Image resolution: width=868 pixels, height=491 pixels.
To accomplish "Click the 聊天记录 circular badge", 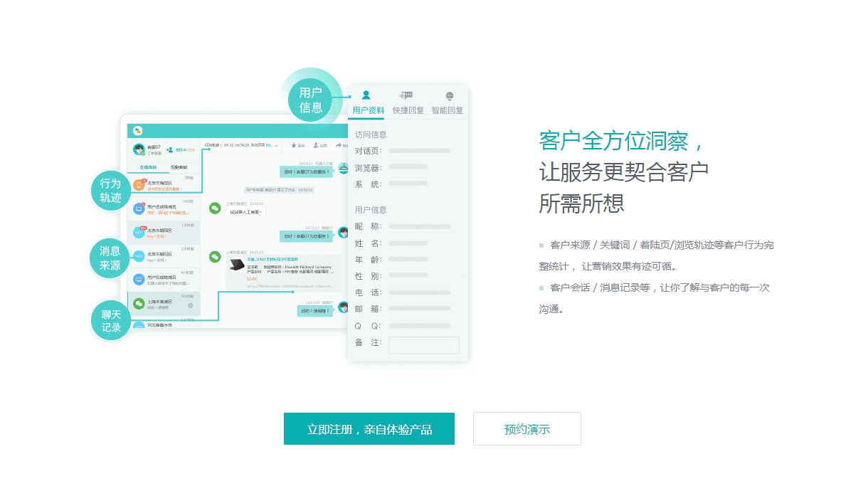I will pyautogui.click(x=110, y=321).
